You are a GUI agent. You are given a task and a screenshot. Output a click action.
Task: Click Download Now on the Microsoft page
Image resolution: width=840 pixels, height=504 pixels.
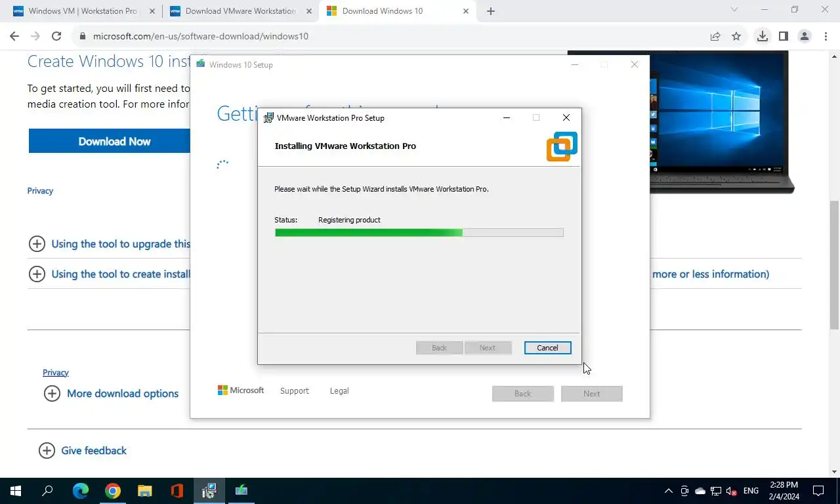pos(114,141)
